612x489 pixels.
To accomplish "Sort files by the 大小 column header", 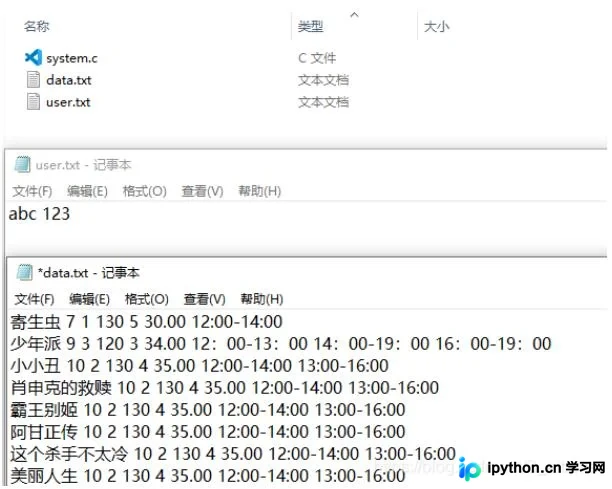I will (x=437, y=27).
